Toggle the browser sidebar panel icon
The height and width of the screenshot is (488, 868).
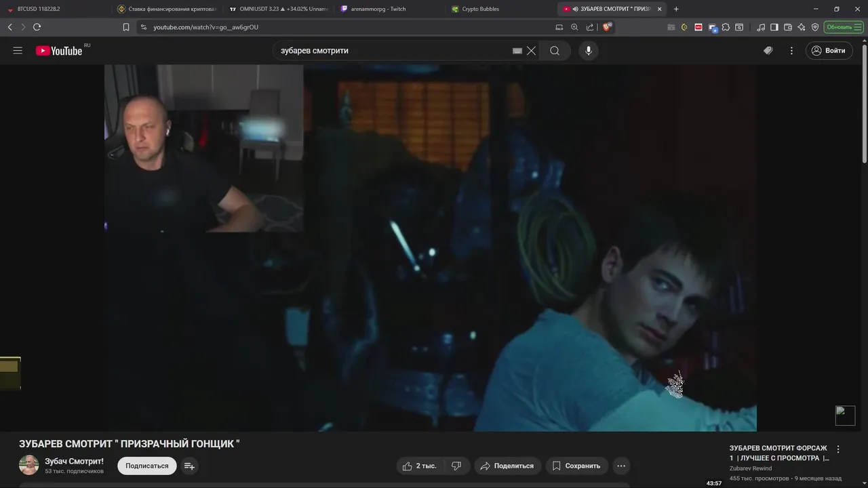774,27
